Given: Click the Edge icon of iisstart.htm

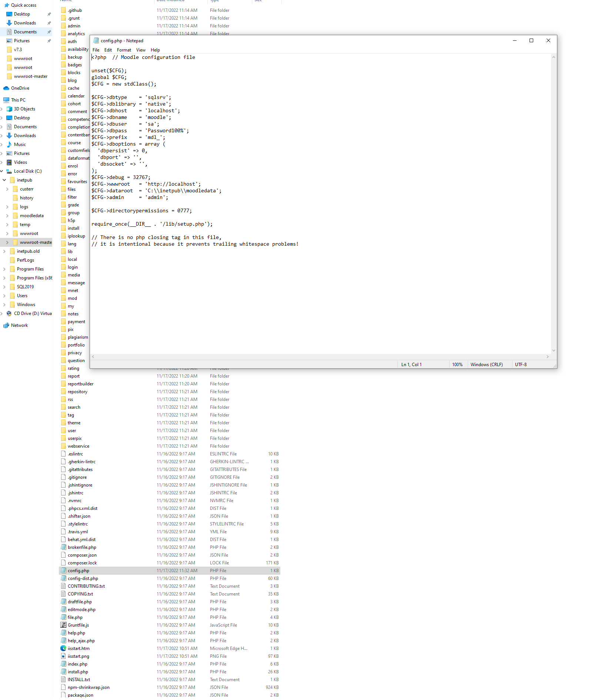Looking at the screenshot, I should tap(63, 648).
